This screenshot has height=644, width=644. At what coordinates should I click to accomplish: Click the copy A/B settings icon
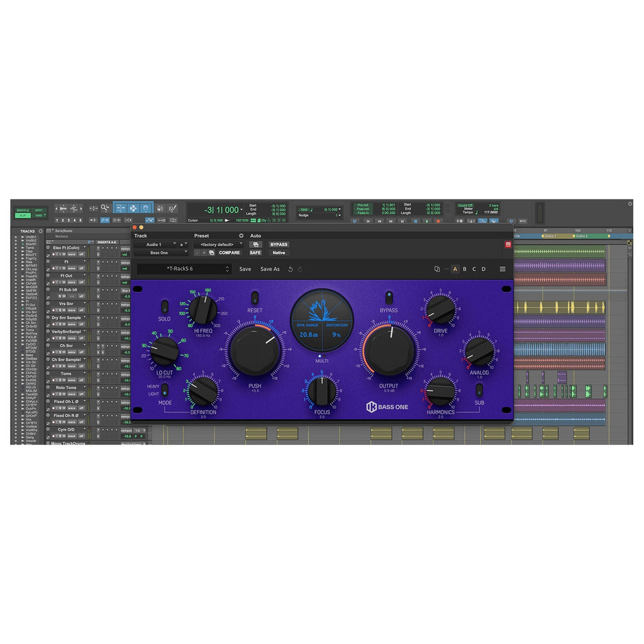click(436, 269)
